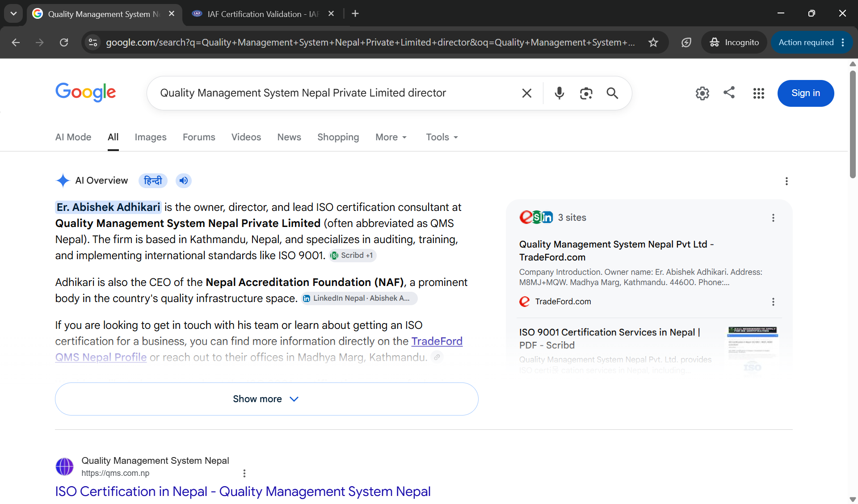Open the TradeFord.com source card title
This screenshot has width=858, height=504.
pos(616,251)
